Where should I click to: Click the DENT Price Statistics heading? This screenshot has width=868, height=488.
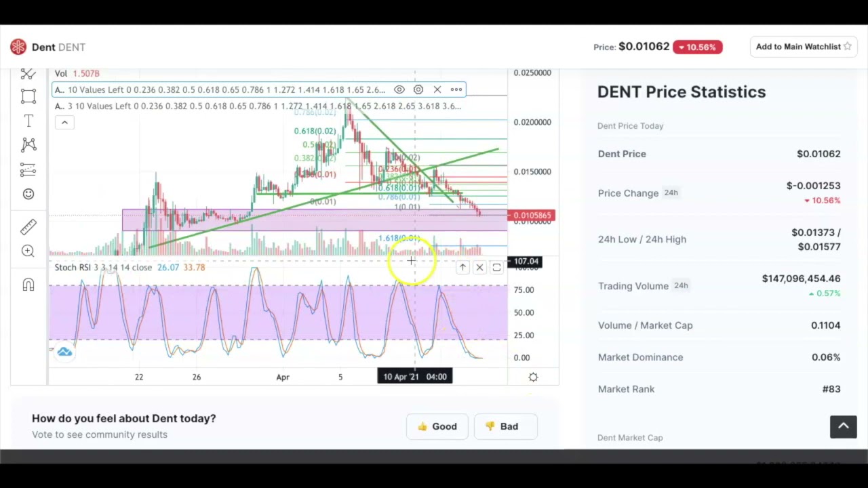click(x=682, y=91)
